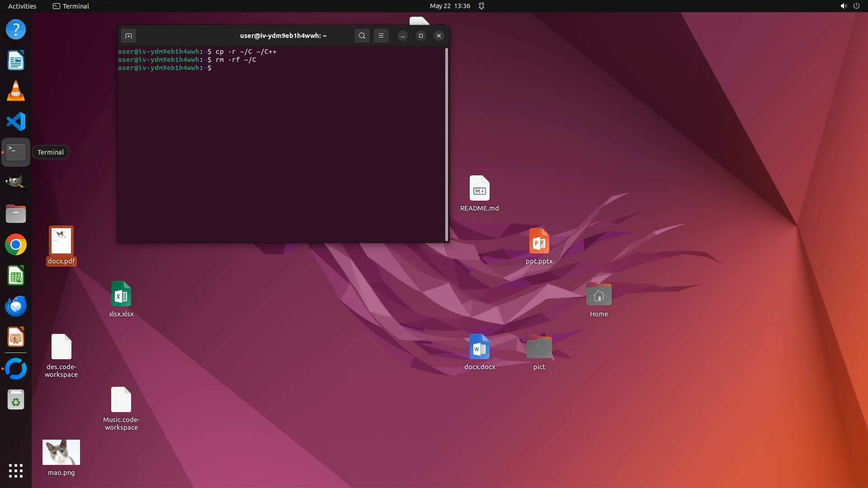Open GIMP from the dock
868x488 pixels.
(16, 183)
